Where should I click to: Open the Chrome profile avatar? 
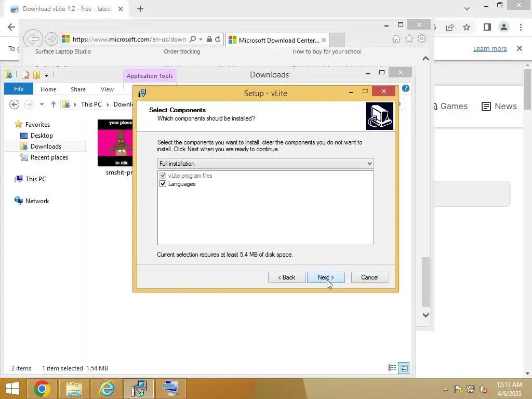point(504,27)
